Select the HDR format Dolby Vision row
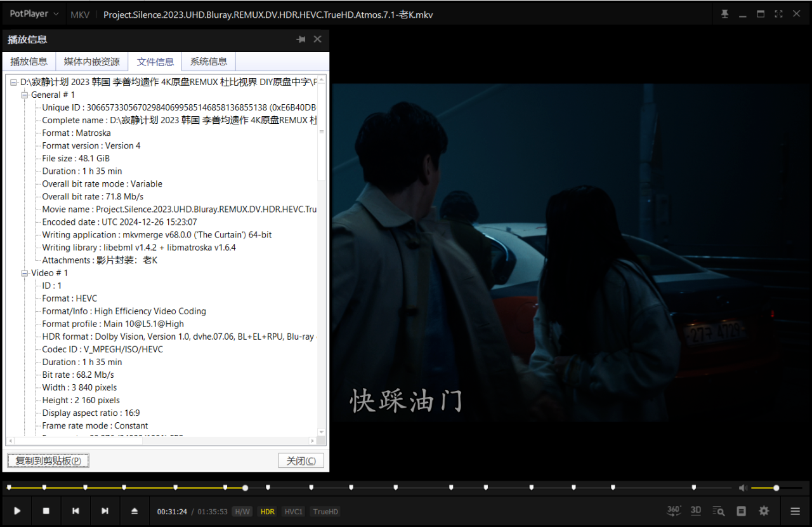 click(x=179, y=337)
